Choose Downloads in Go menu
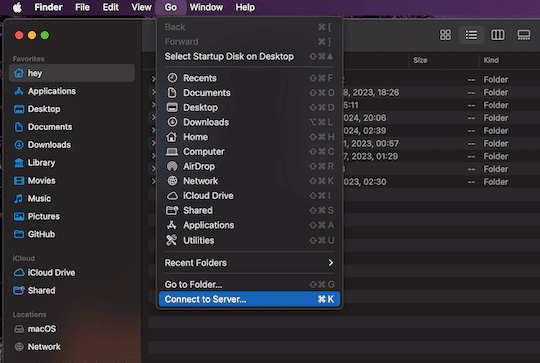540x363 pixels. click(249, 122)
